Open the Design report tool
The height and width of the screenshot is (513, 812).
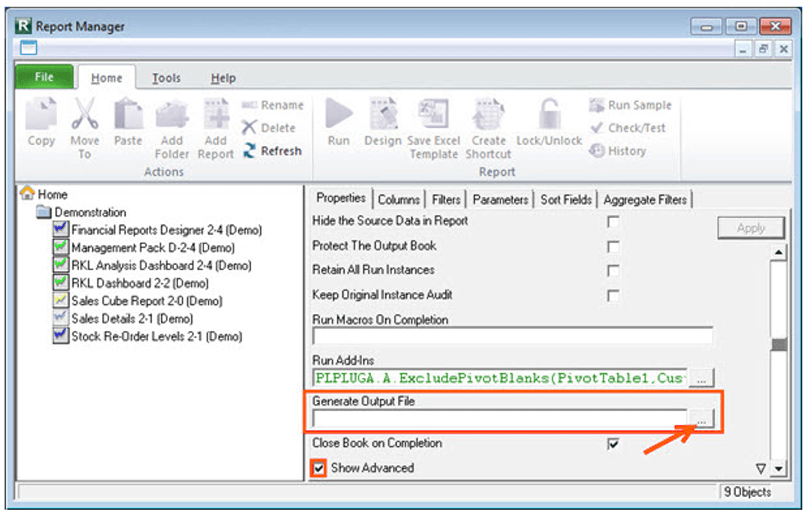[x=382, y=123]
